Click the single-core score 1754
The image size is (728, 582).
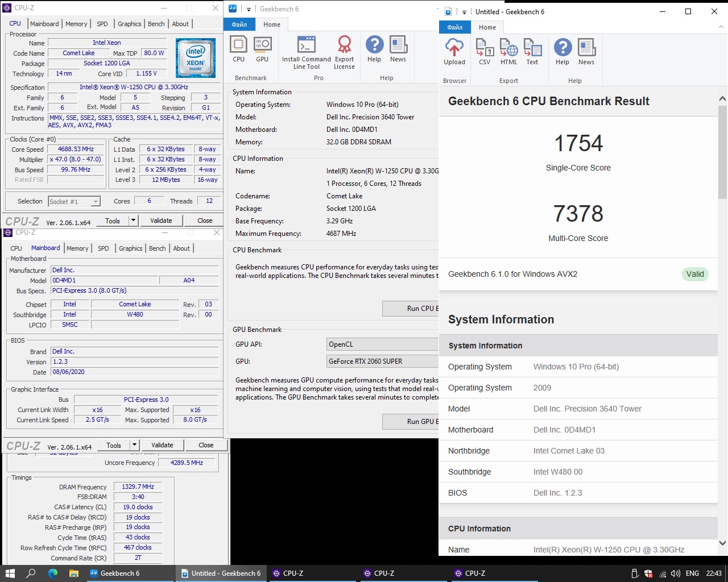[578, 143]
